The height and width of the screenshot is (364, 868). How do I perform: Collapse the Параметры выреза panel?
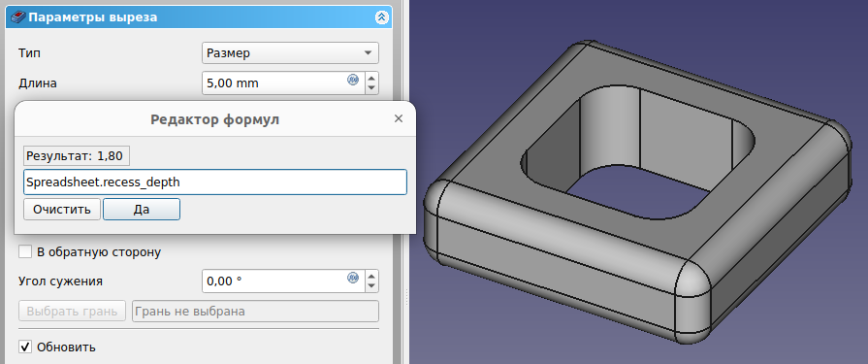tap(381, 17)
